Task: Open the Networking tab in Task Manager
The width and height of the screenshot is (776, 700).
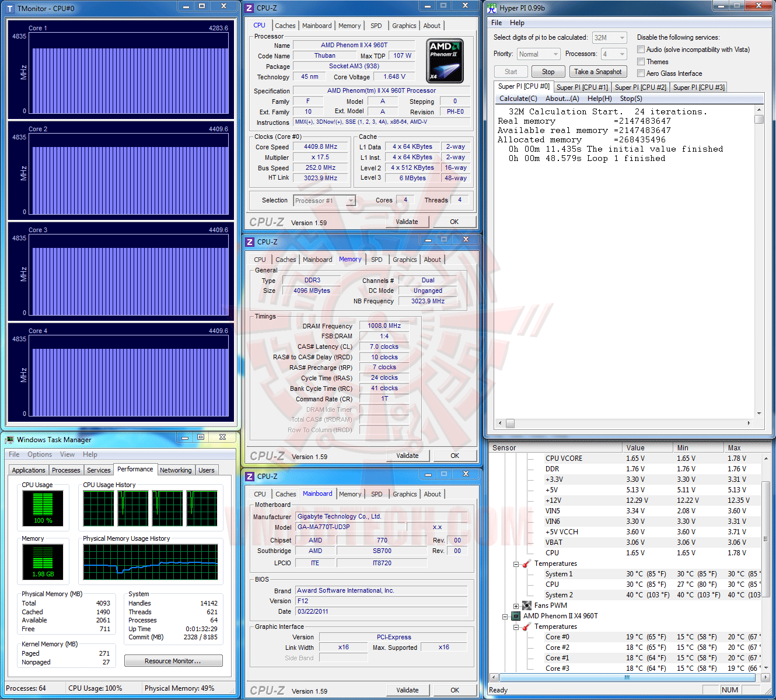Action: click(x=176, y=470)
